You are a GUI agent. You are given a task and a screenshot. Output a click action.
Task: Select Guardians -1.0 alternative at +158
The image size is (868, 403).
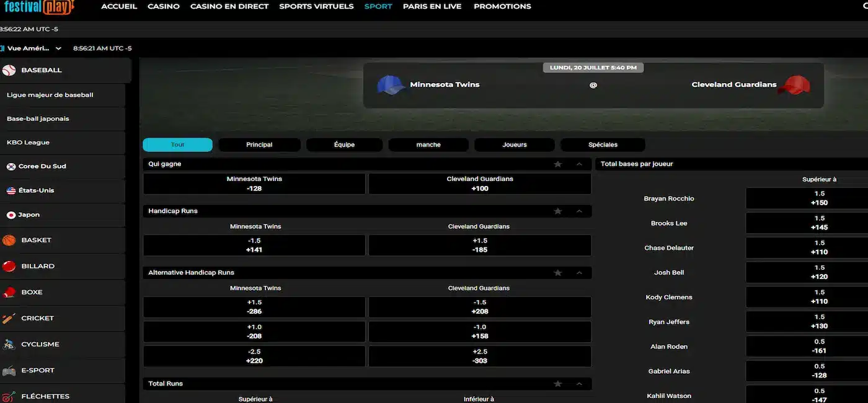pyautogui.click(x=480, y=332)
